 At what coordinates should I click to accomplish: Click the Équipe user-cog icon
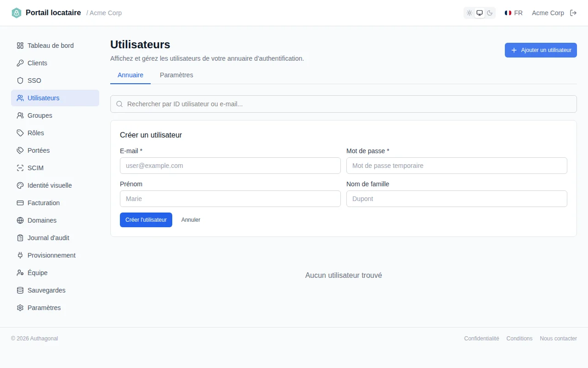pos(20,273)
